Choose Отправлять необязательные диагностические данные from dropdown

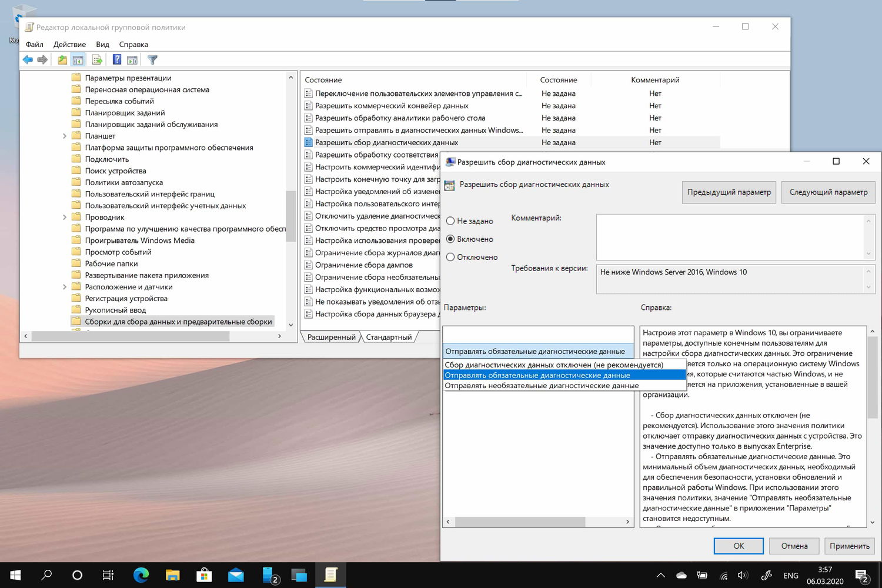[541, 385]
